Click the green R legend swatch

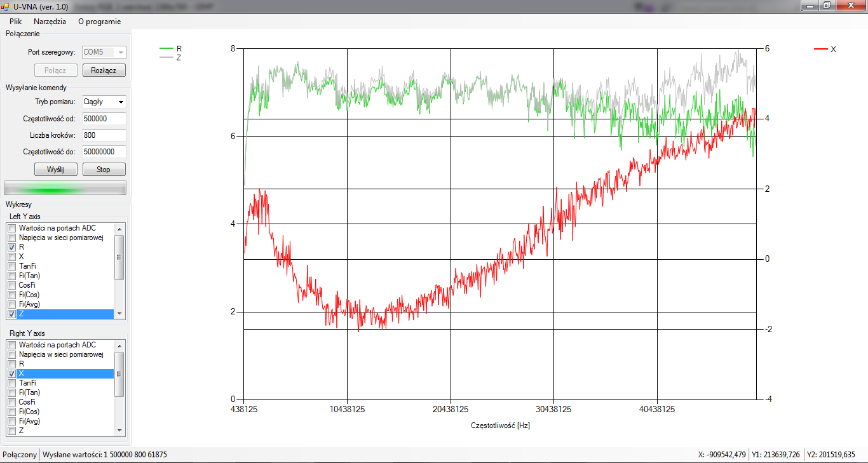(x=166, y=48)
